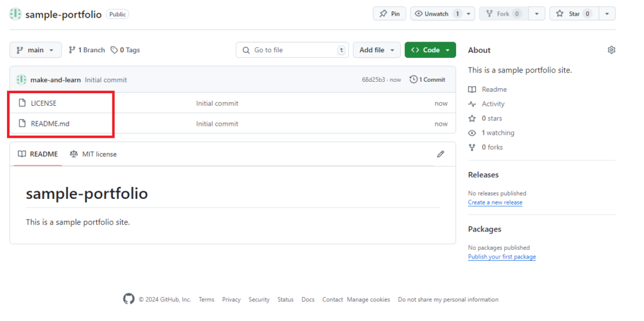
Task: Open the Star lists dropdown arrow
Action: pos(608,14)
